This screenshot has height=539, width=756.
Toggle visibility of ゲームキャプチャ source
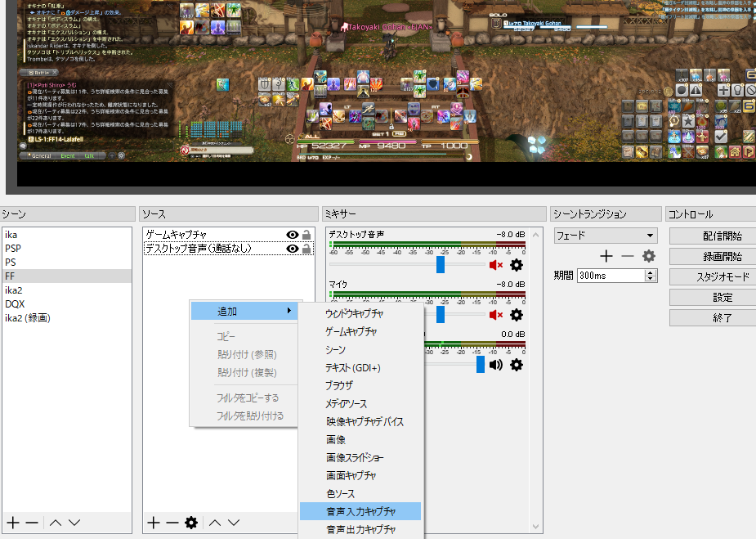pyautogui.click(x=292, y=235)
